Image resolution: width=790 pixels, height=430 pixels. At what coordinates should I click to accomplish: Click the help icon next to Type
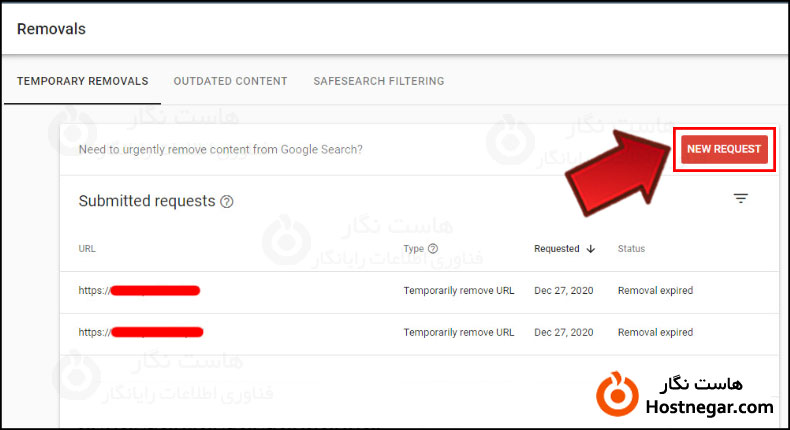[x=433, y=249]
